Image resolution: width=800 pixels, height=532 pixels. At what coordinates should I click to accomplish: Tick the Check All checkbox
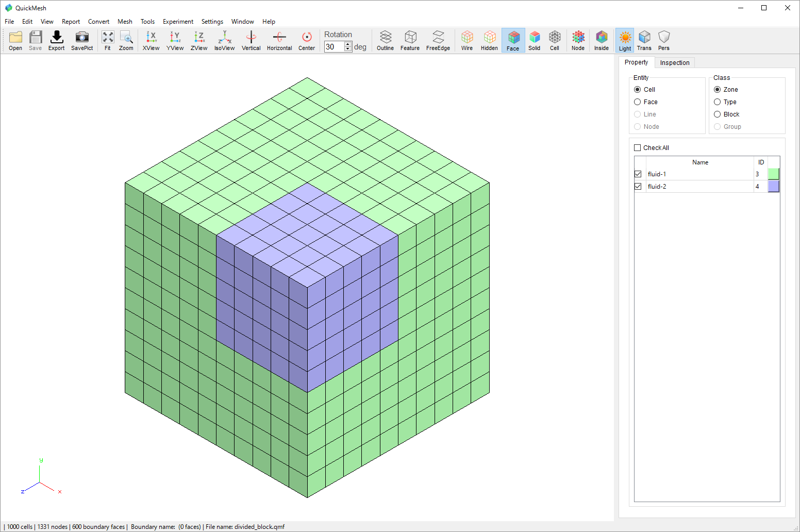[x=638, y=148]
